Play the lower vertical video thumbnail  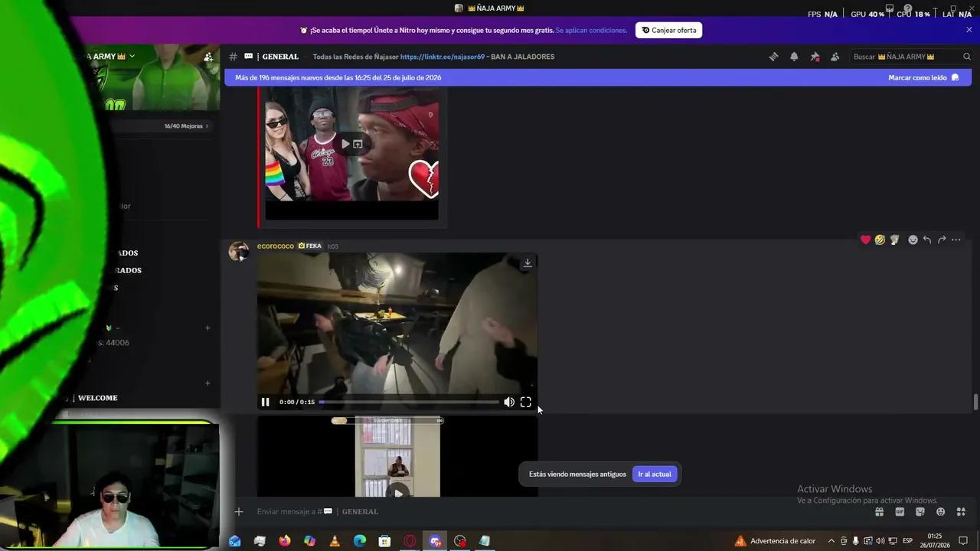pyautogui.click(x=397, y=492)
